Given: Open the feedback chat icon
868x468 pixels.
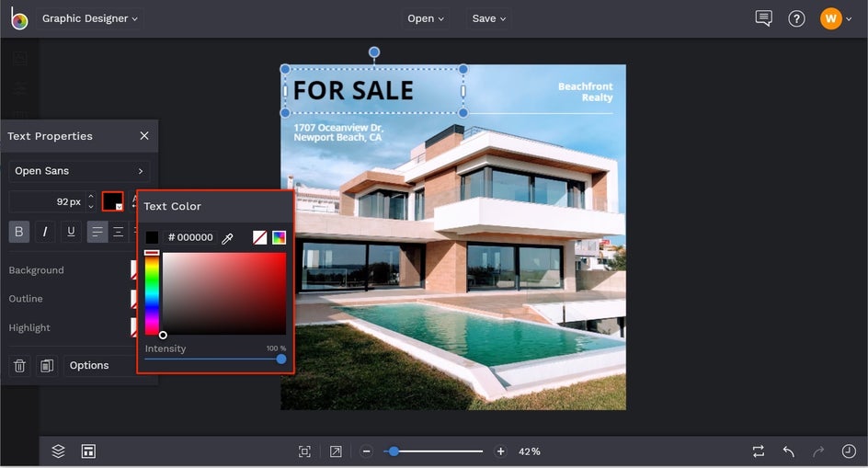Looking at the screenshot, I should tap(763, 18).
